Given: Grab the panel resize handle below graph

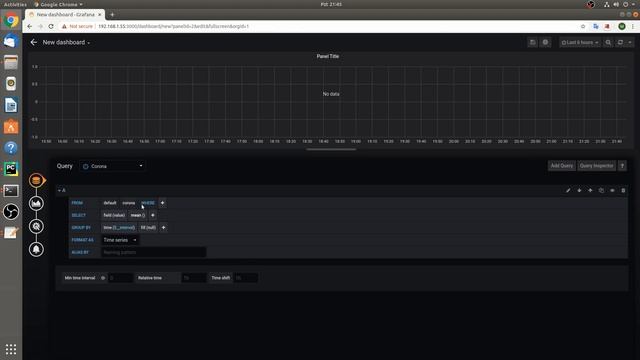Looking at the screenshot, I should tap(331, 149).
